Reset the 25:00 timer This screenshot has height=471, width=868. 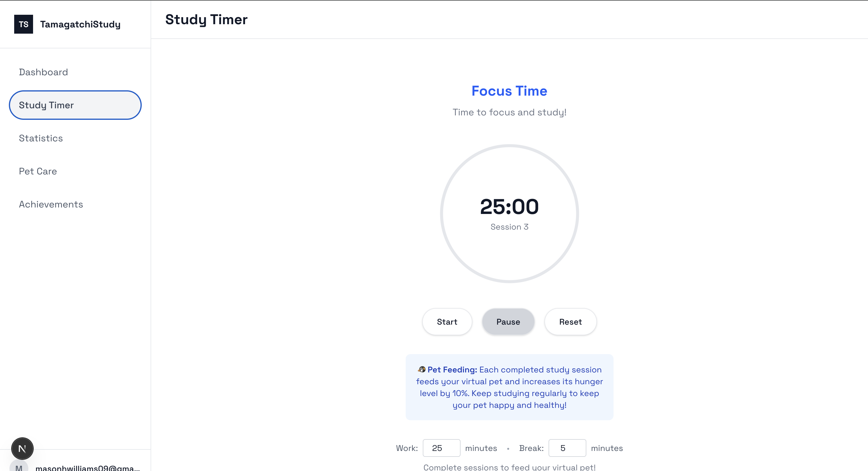[570, 321]
